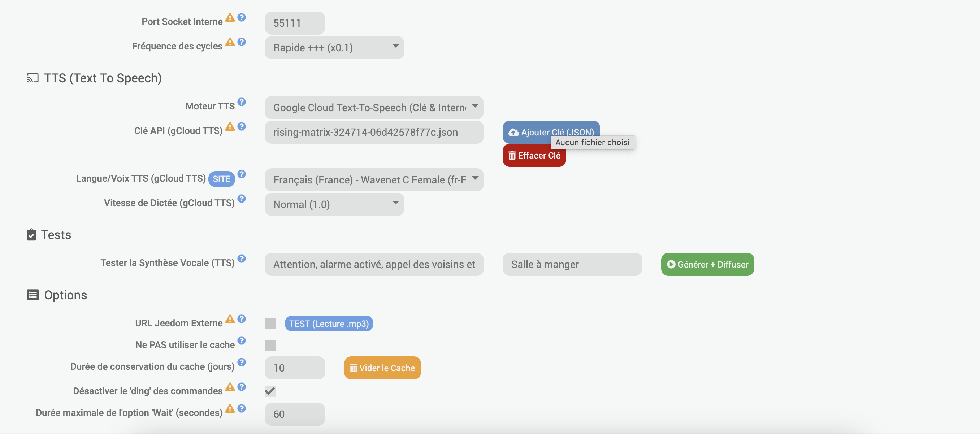
Task: Enable the URL Jeedom Externe checkbox
Action: pos(270,324)
